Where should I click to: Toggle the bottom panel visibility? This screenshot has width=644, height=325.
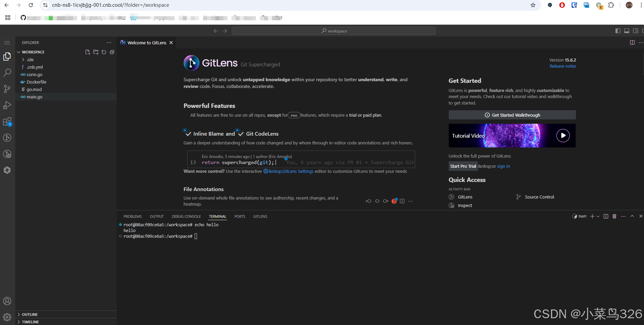pyautogui.click(x=627, y=31)
